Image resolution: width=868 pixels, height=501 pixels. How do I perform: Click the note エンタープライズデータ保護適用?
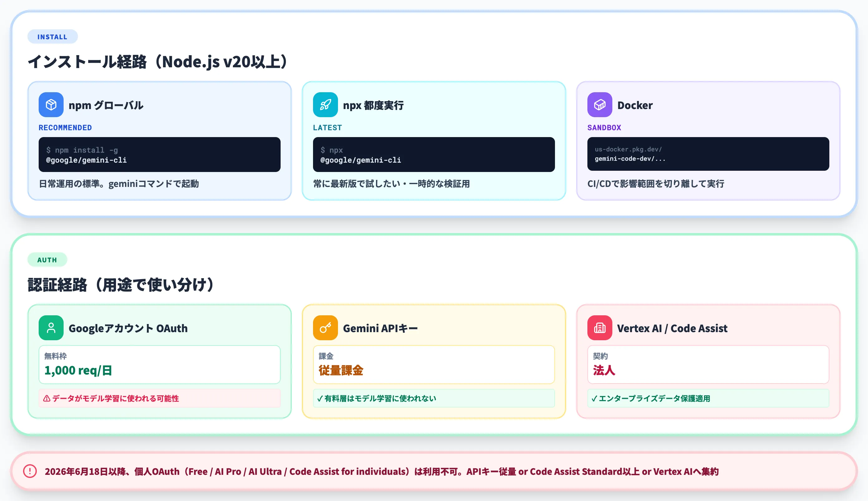coord(708,398)
